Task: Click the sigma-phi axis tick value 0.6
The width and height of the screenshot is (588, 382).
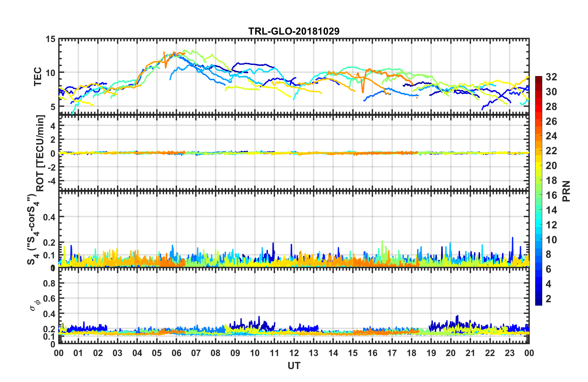Action: [49, 299]
